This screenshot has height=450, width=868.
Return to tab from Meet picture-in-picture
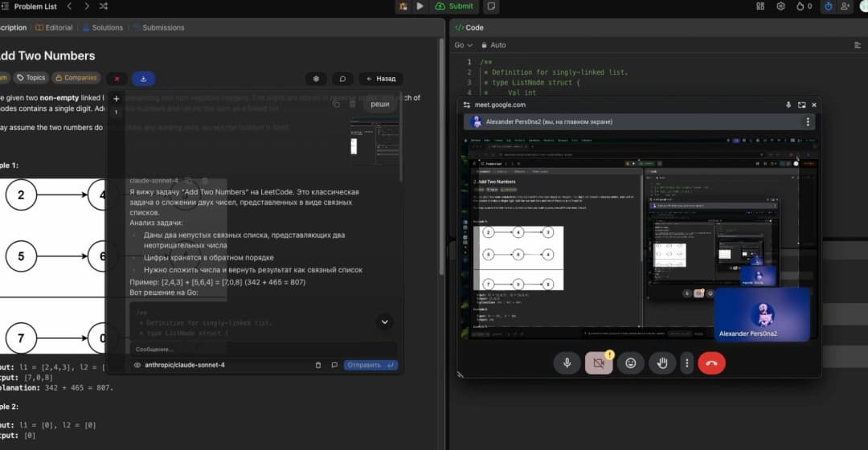point(801,104)
